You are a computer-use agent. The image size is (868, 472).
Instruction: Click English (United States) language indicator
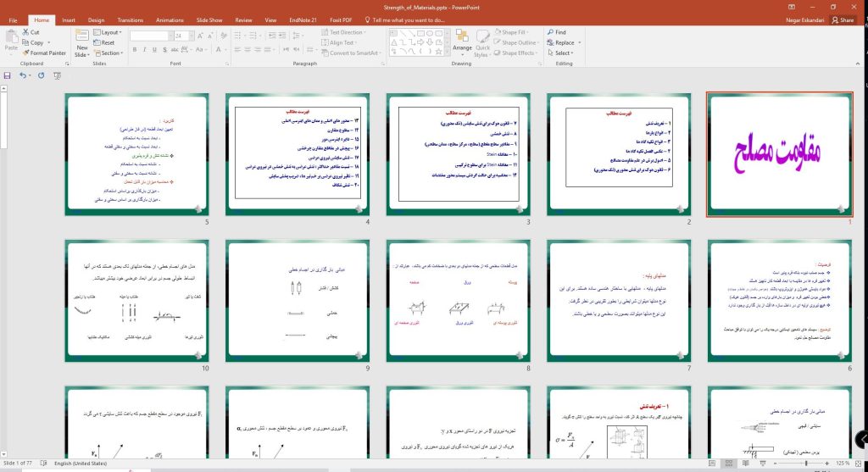tap(81, 464)
